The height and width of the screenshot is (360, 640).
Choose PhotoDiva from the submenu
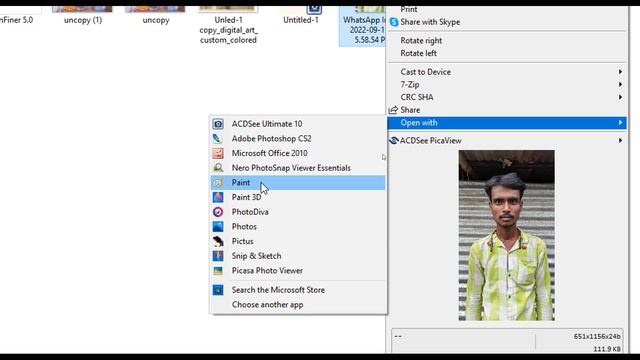click(x=298, y=212)
